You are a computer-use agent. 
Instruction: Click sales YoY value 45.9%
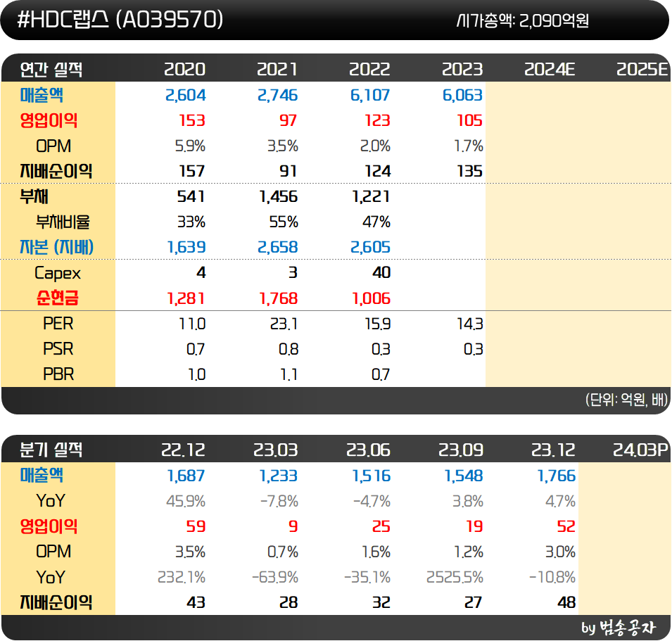pos(186,501)
